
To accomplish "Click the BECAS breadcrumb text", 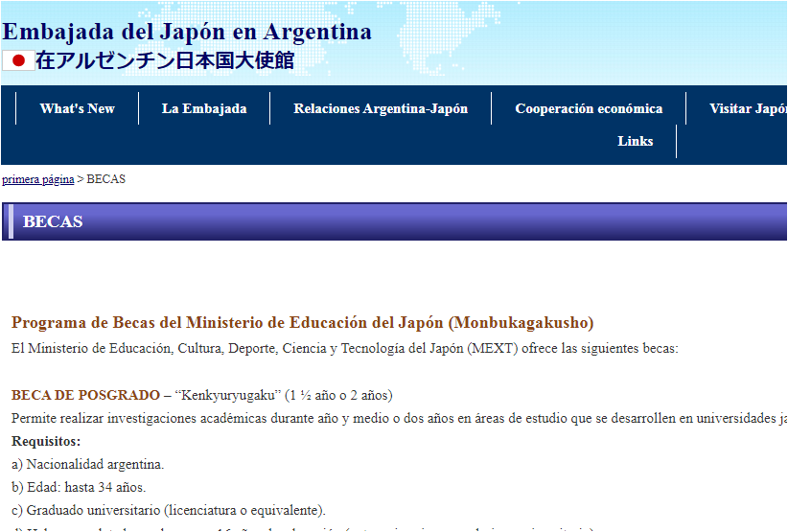I will 106,179.
